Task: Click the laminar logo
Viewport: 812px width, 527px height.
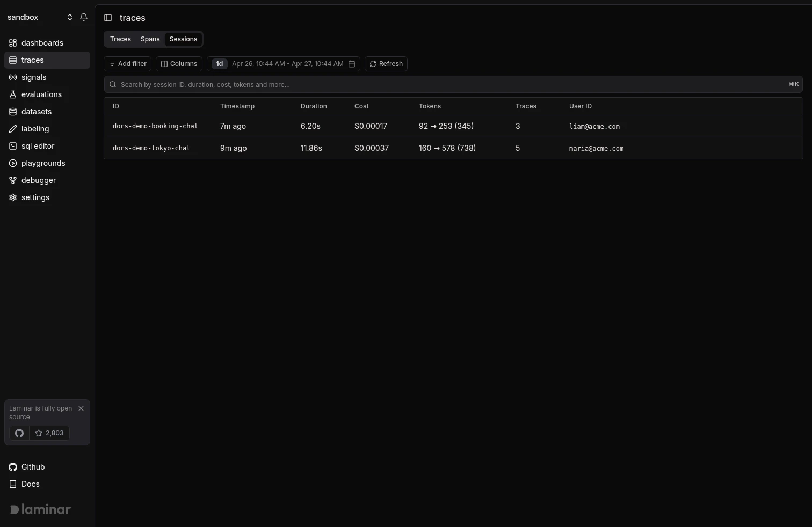Action: [x=41, y=509]
